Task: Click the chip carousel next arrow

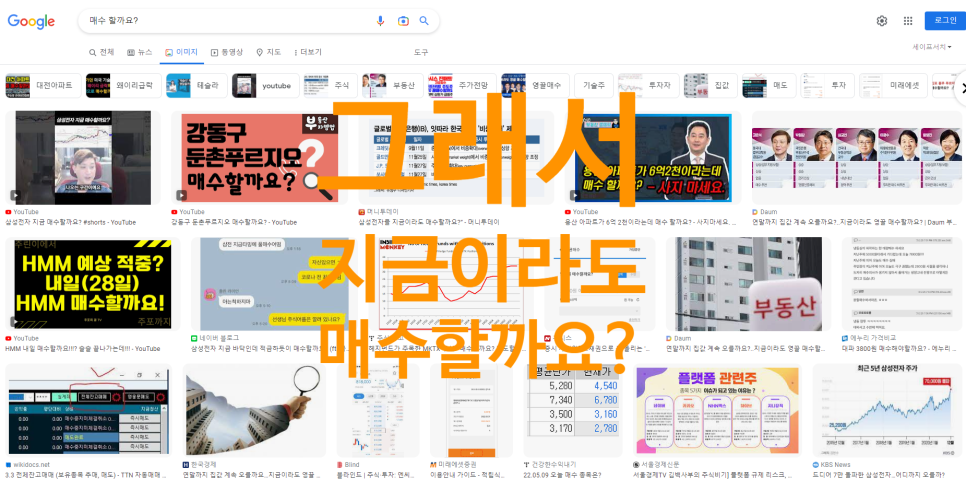Action: (x=960, y=87)
